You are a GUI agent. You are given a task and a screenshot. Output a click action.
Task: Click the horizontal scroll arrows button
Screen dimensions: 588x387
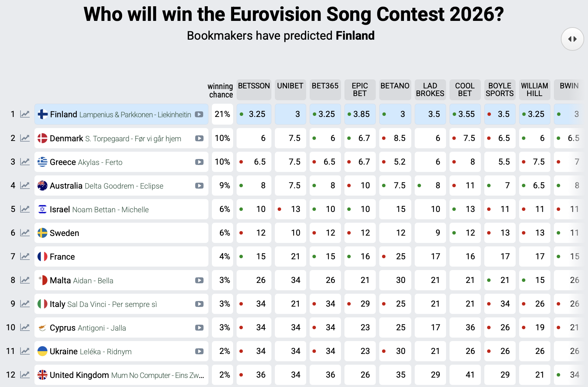[x=572, y=39]
